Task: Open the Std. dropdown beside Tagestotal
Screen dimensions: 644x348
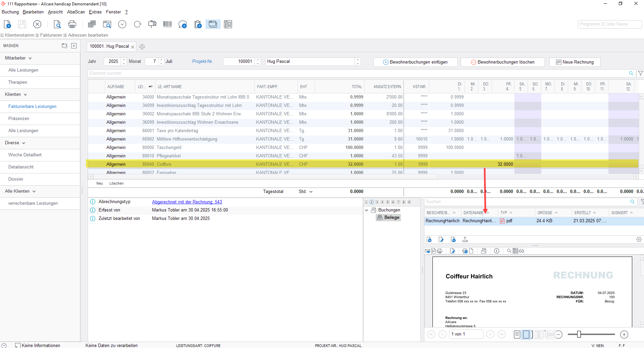Action: (311, 192)
